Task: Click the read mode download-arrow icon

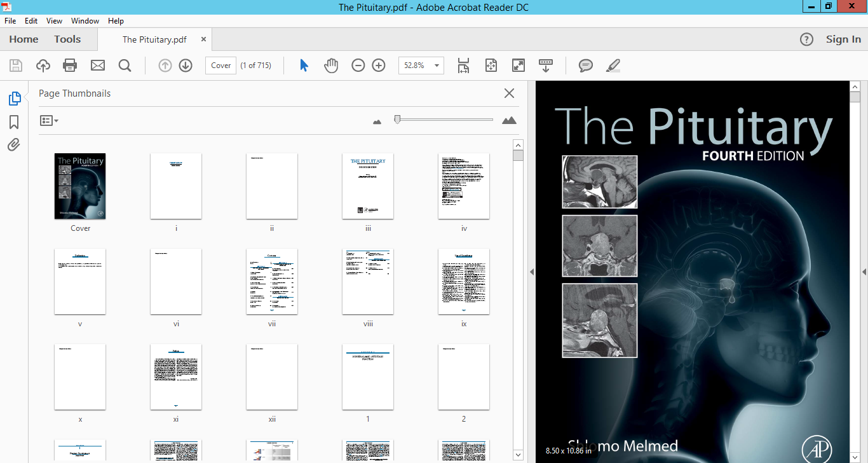Action: 546,66
